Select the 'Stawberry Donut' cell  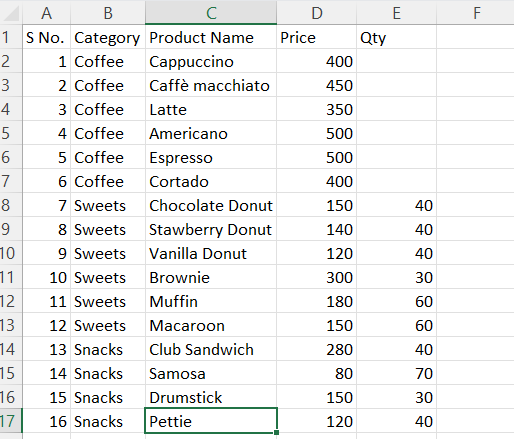pyautogui.click(x=211, y=229)
